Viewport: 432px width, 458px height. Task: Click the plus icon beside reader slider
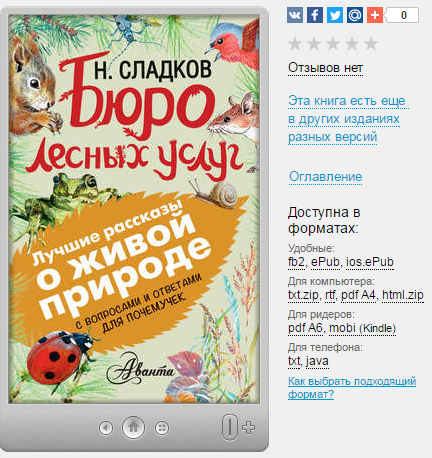248,427
